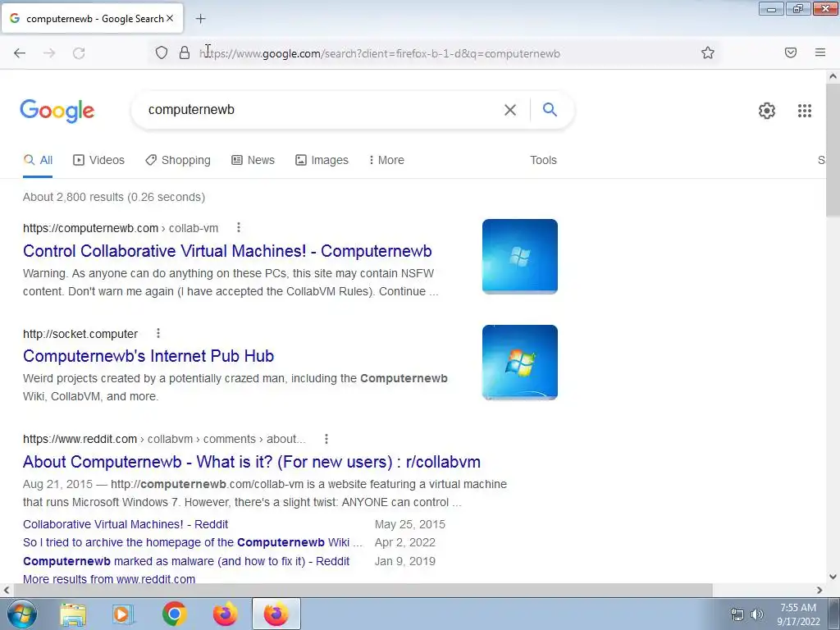840x630 pixels.
Task: Open options menu for socket.computer result
Action: (x=158, y=333)
